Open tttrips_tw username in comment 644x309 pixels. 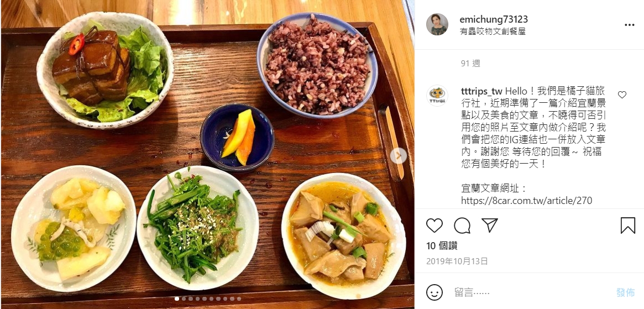point(482,91)
